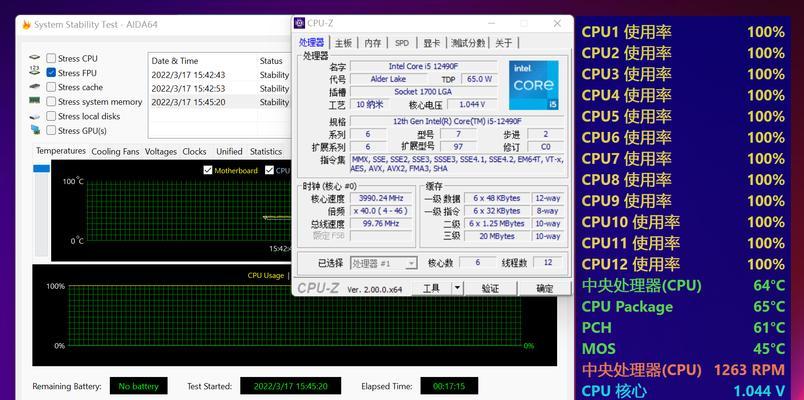Open the Clocks tab in AIDA64
This screenshot has height=400, width=804.
[194, 152]
